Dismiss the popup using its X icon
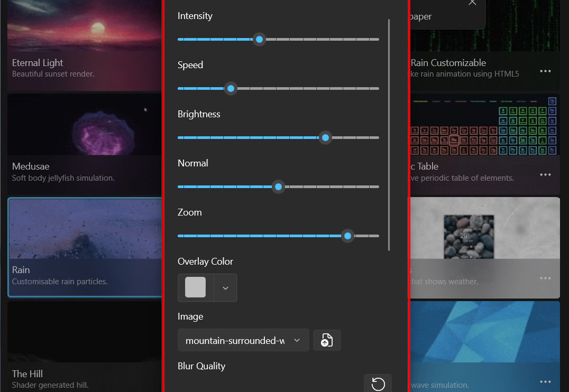This screenshot has height=392, width=569. tap(472, 3)
